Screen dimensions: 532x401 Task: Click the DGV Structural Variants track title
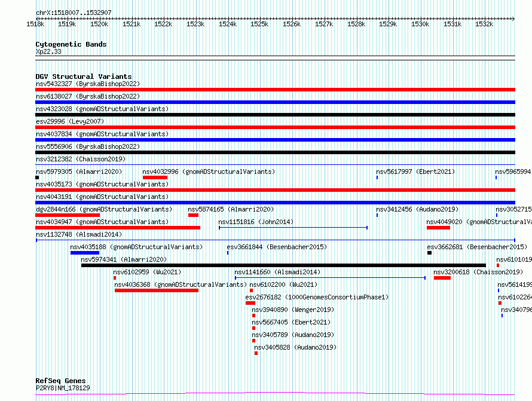84,76
